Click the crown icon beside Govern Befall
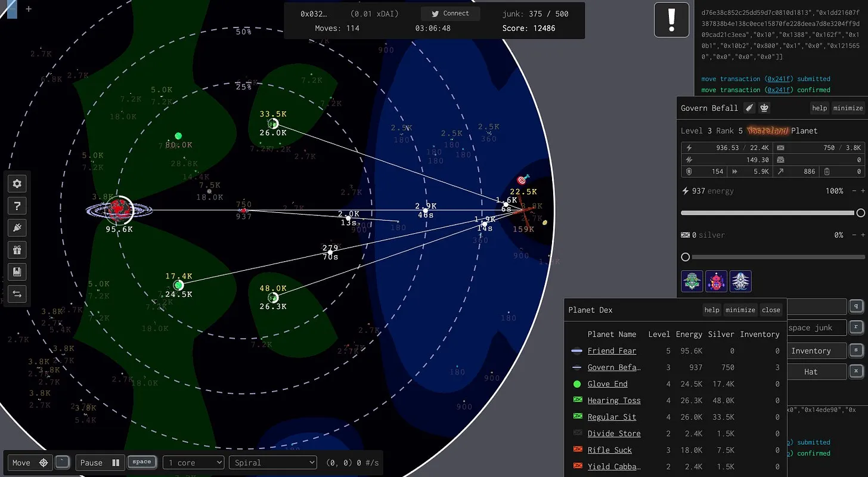This screenshot has width=868, height=477. [764, 108]
